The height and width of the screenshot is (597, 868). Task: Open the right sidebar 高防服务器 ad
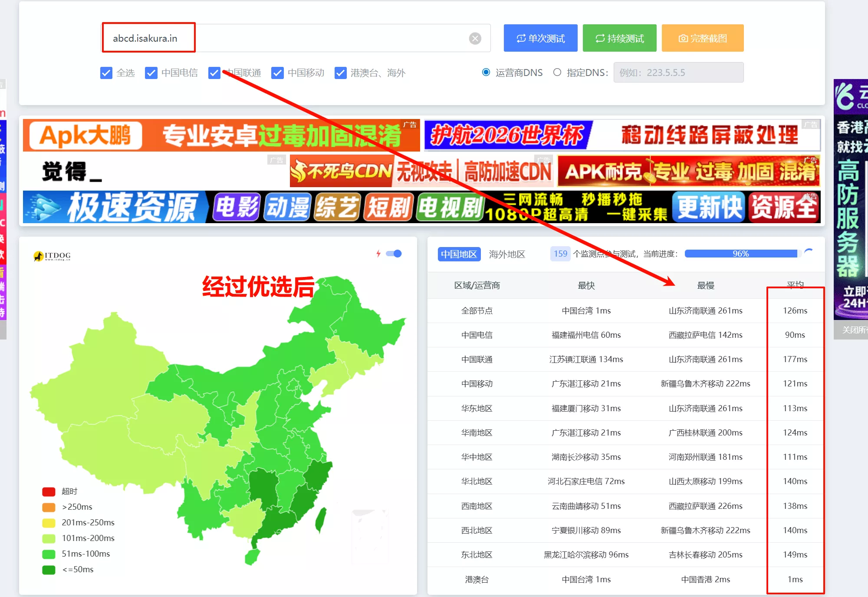[x=851, y=200]
